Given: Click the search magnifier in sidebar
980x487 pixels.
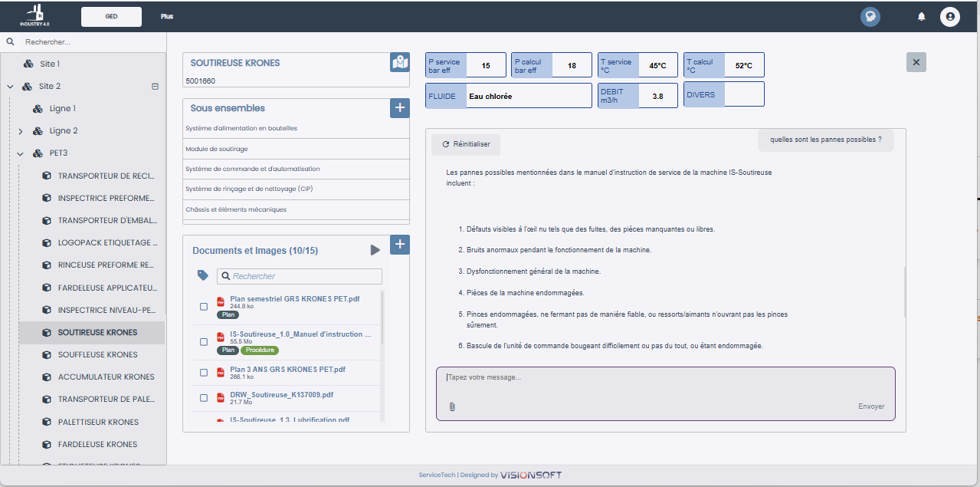Looking at the screenshot, I should (11, 42).
